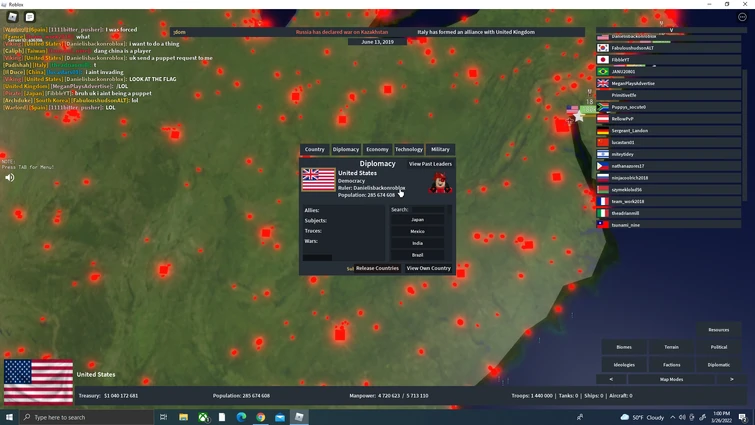
Task: Select FabuloushudsonALT in player list
Action: tap(668, 48)
